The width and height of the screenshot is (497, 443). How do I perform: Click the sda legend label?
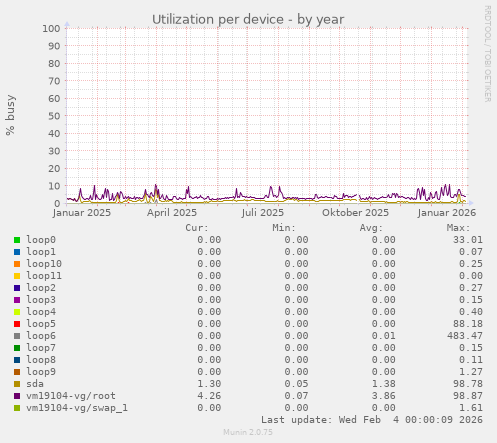[x=35, y=384]
